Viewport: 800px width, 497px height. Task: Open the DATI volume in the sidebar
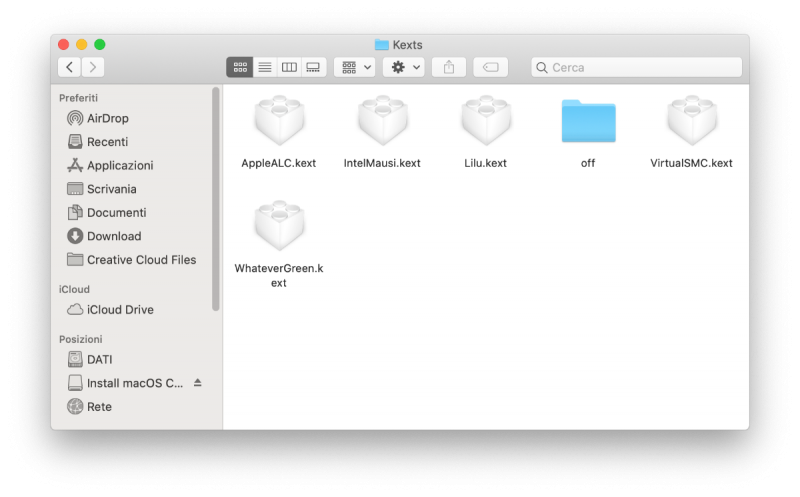(x=135, y=360)
